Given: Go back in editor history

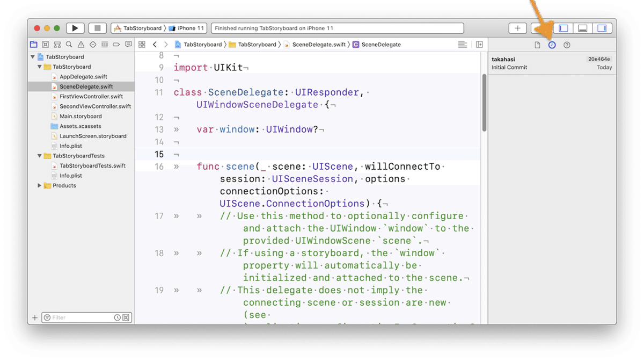Looking at the screenshot, I should (x=155, y=45).
